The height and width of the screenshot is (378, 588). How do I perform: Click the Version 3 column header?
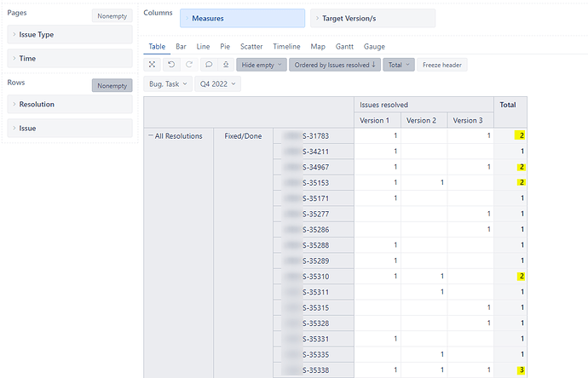pyautogui.click(x=470, y=120)
